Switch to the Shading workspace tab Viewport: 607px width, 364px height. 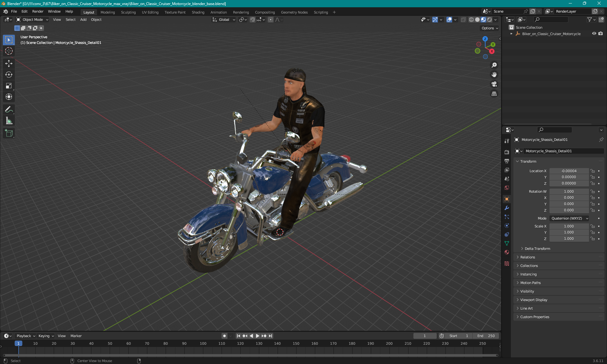point(198,12)
